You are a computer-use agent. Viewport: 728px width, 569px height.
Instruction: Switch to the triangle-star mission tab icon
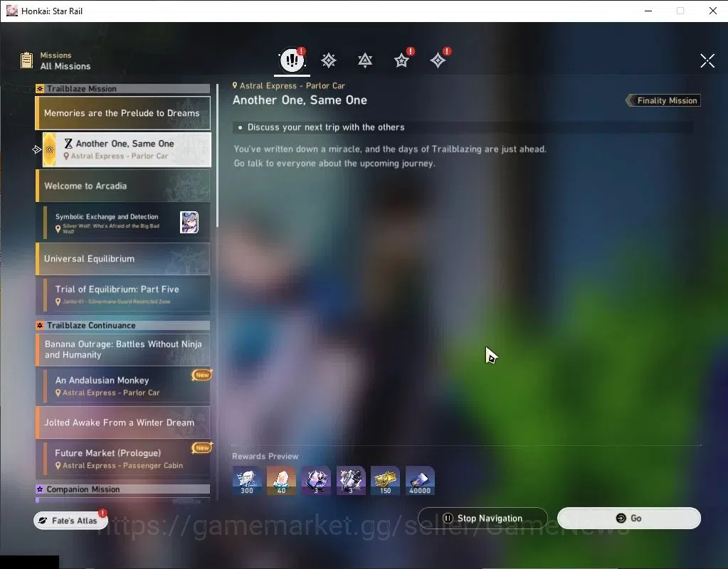coord(365,60)
